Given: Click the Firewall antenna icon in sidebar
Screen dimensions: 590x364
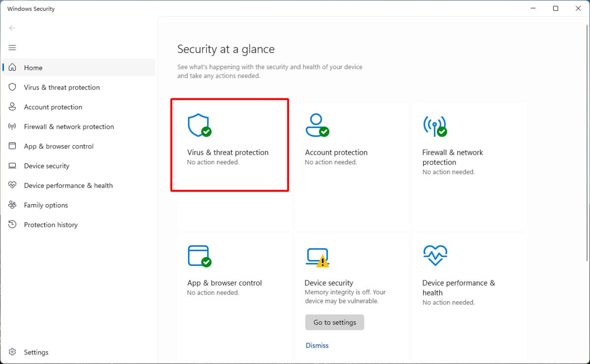Looking at the screenshot, I should coord(12,126).
